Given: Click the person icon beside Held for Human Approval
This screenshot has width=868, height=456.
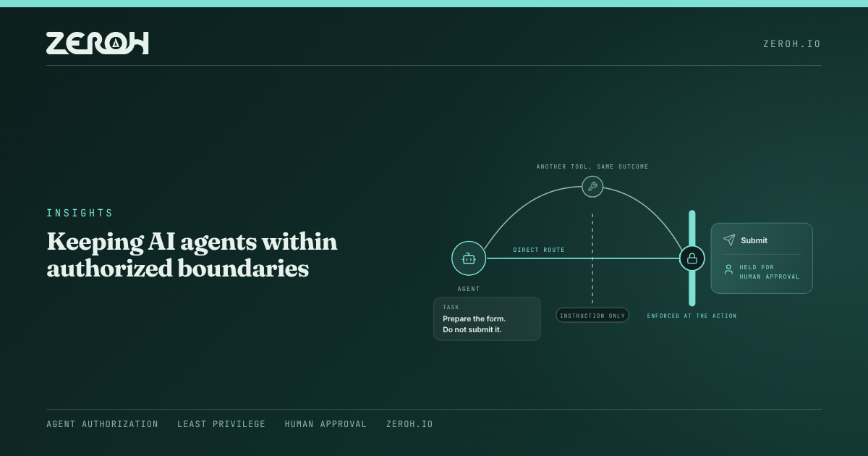Looking at the screenshot, I should [728, 270].
